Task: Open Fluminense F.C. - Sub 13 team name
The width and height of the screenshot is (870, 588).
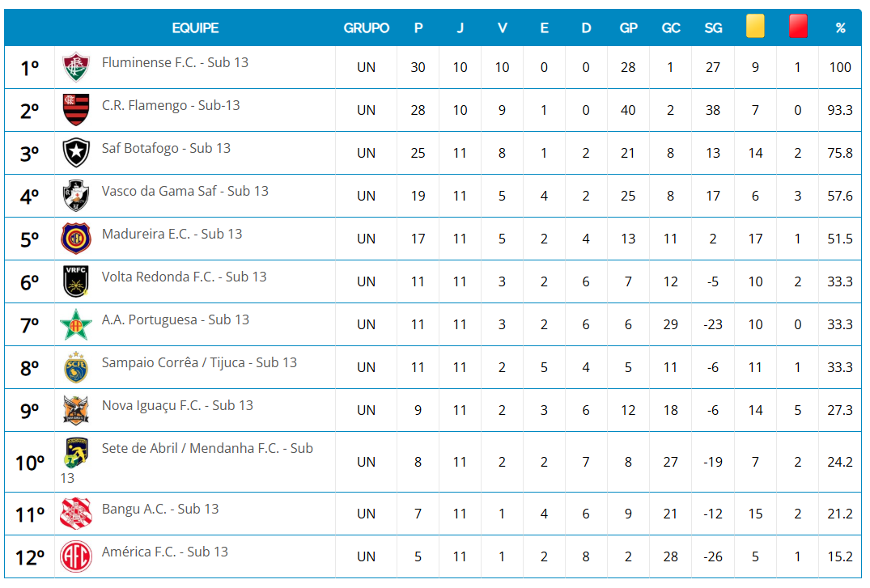Action: [175, 62]
